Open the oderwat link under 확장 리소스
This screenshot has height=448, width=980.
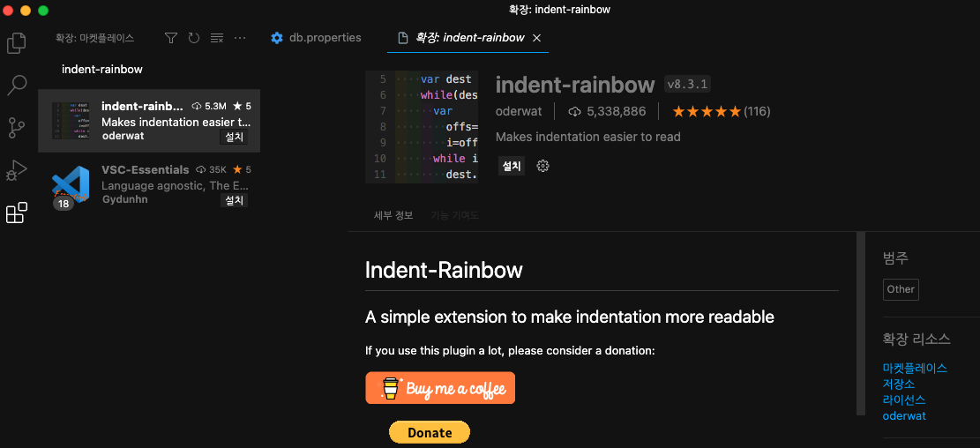tap(904, 415)
